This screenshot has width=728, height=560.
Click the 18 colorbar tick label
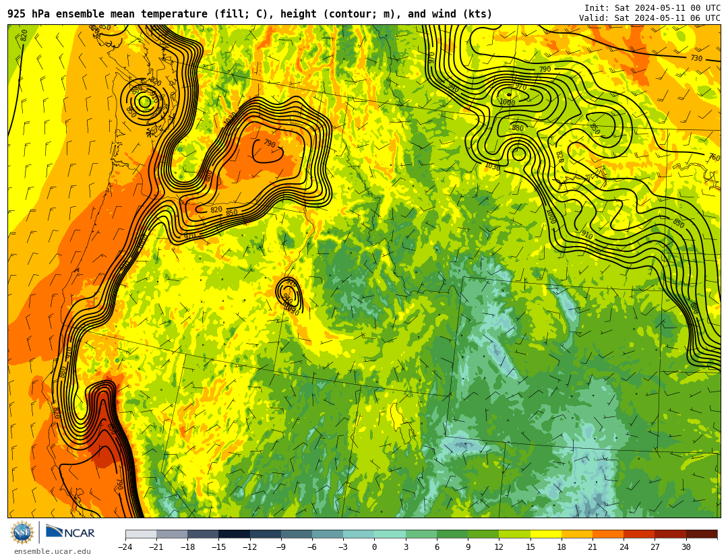(562, 547)
